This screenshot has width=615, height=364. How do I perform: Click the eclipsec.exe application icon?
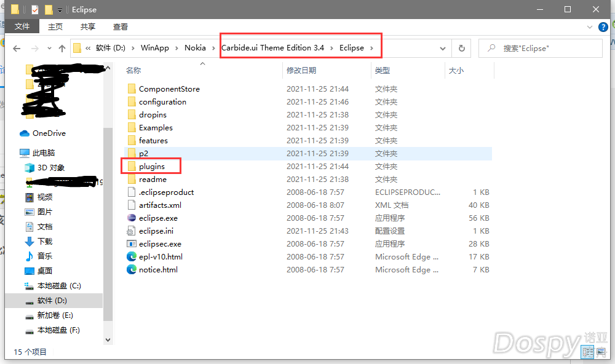132,244
